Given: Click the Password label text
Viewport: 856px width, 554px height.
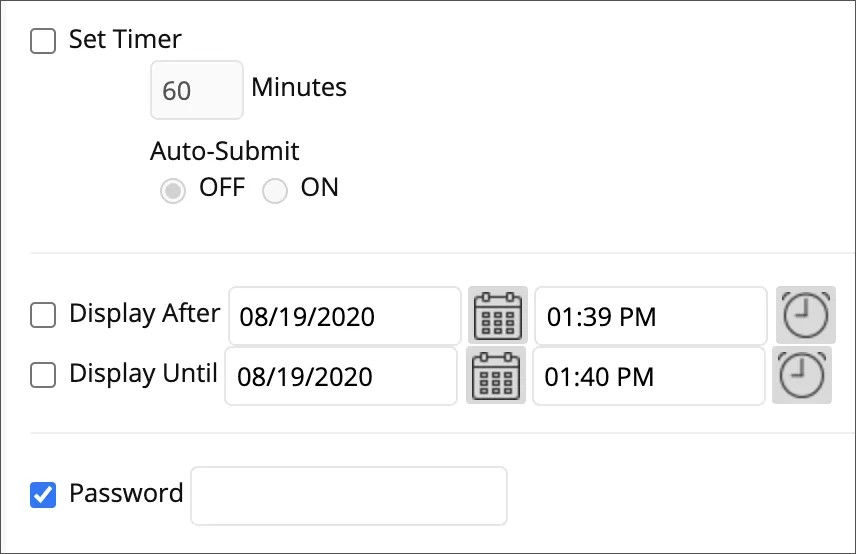Looking at the screenshot, I should click(x=126, y=493).
